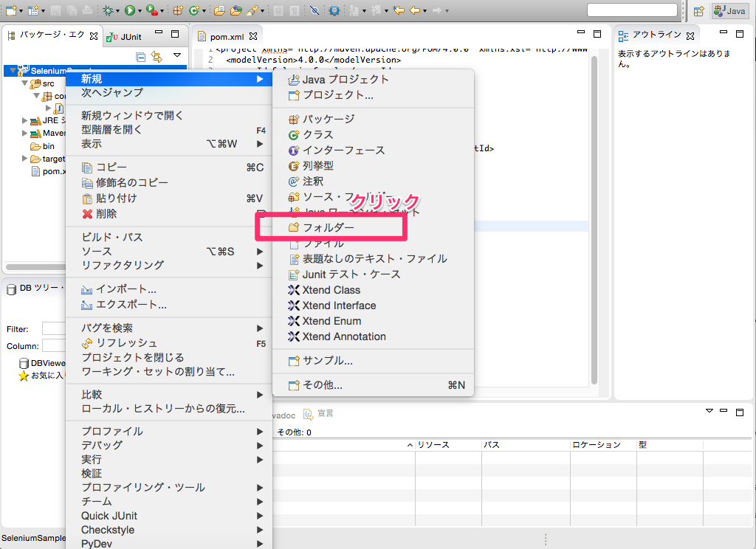Click the Xtend Class icon entry
This screenshot has height=549, width=756.
coord(294,290)
